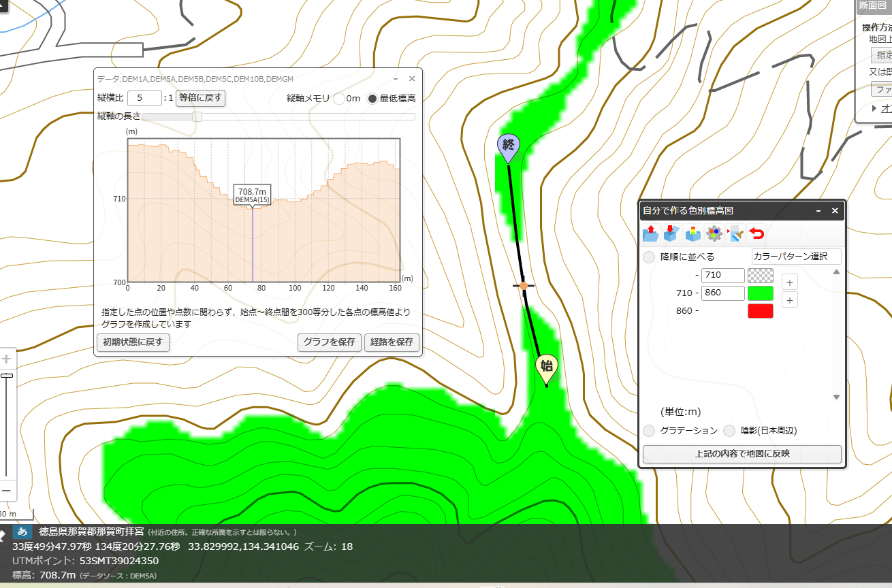Screen dimensions: 892x588
Task: Add a level with the plus button beside 710
Action: (x=790, y=282)
